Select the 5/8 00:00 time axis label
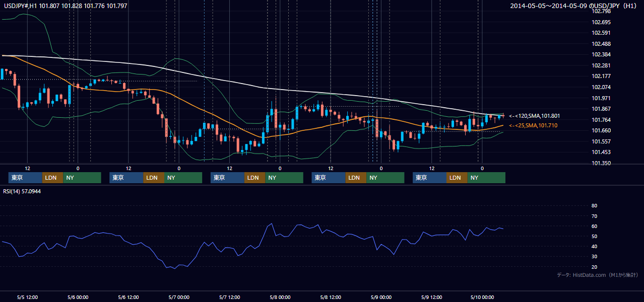 pyautogui.click(x=280, y=297)
